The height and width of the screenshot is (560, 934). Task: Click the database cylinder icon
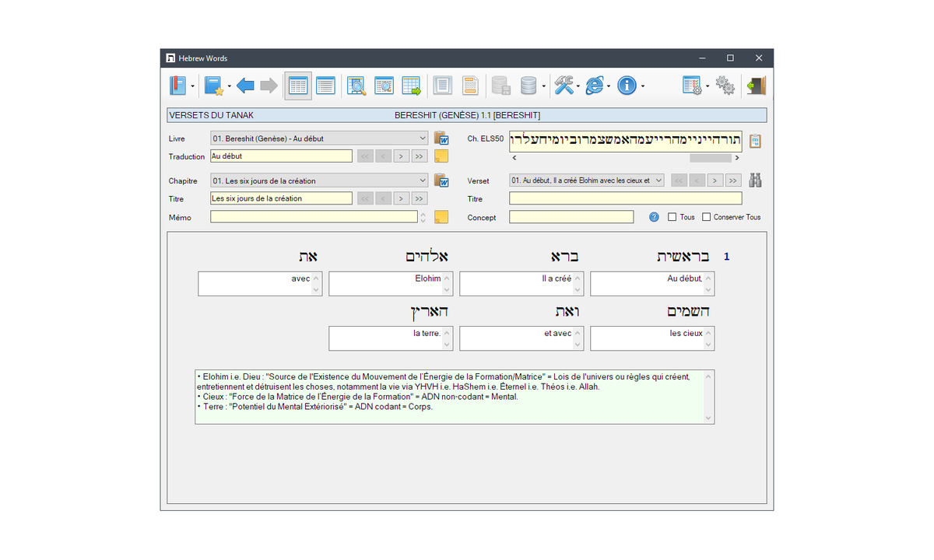point(529,86)
